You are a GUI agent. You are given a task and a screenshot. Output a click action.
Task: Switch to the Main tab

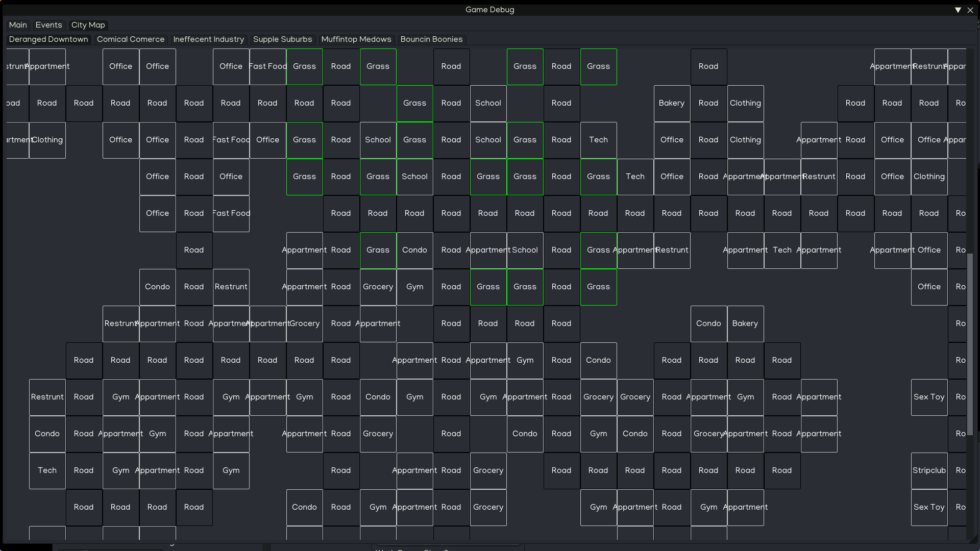(18, 25)
